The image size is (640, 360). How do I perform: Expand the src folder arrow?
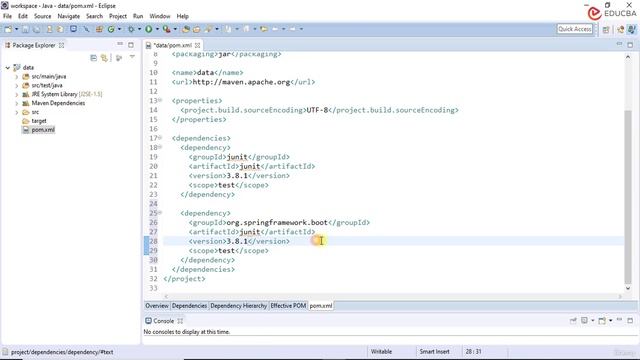point(17,112)
